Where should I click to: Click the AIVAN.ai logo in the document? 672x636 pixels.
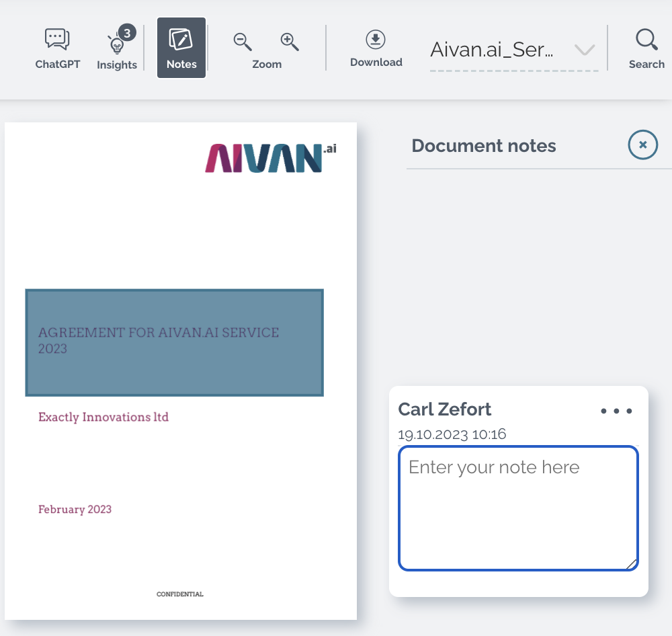tap(271, 157)
